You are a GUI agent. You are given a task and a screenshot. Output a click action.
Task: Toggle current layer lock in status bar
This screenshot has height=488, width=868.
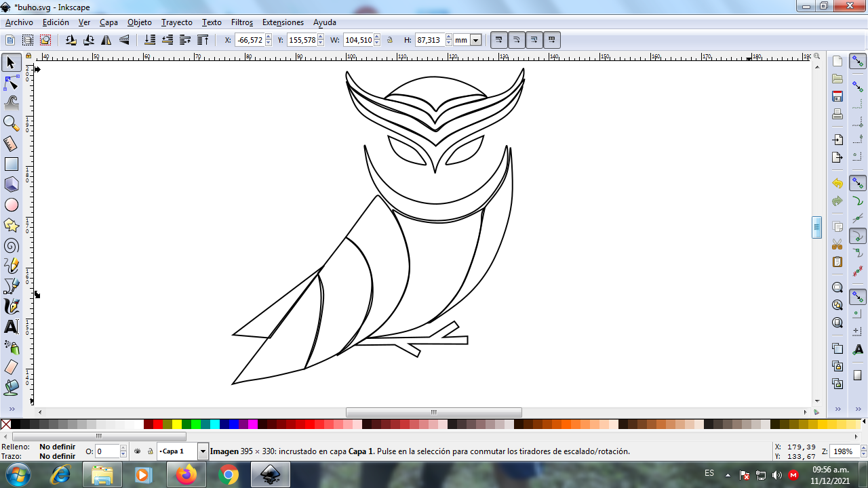tap(151, 451)
